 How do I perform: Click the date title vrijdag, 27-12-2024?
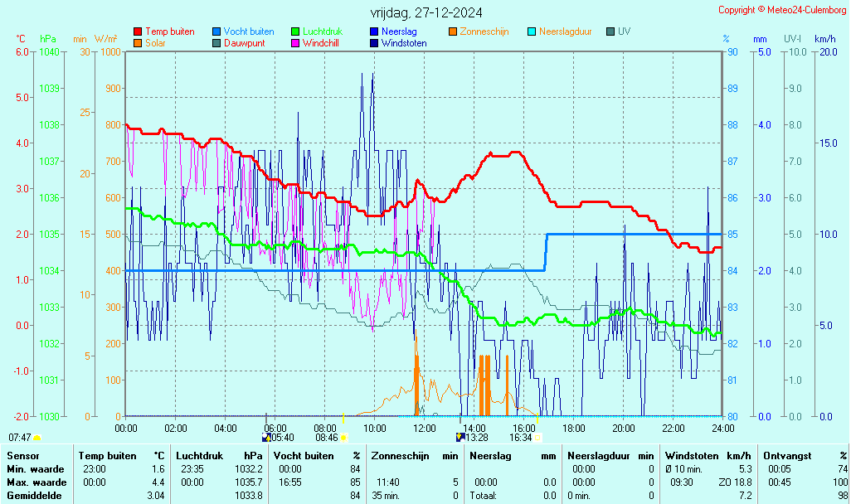tap(425, 12)
